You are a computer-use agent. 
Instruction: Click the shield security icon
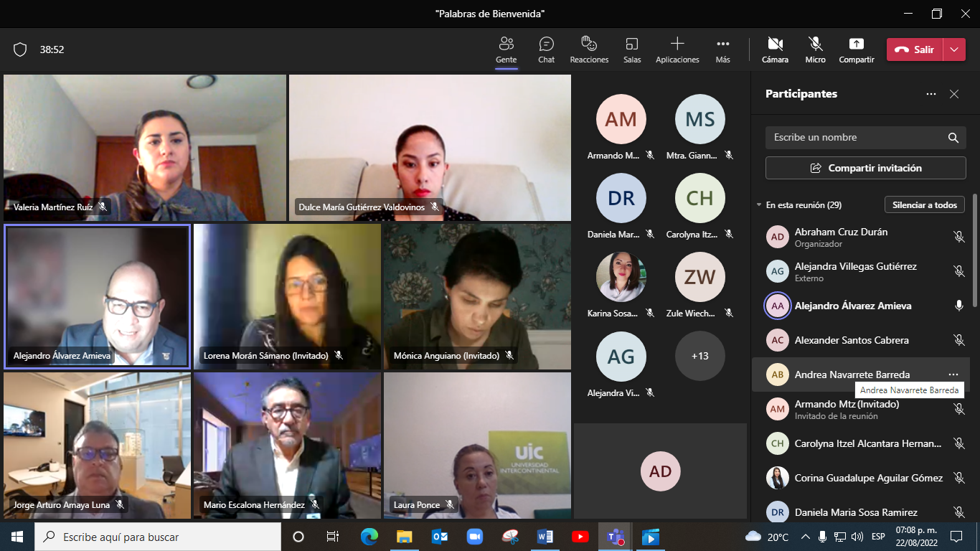pyautogui.click(x=20, y=50)
